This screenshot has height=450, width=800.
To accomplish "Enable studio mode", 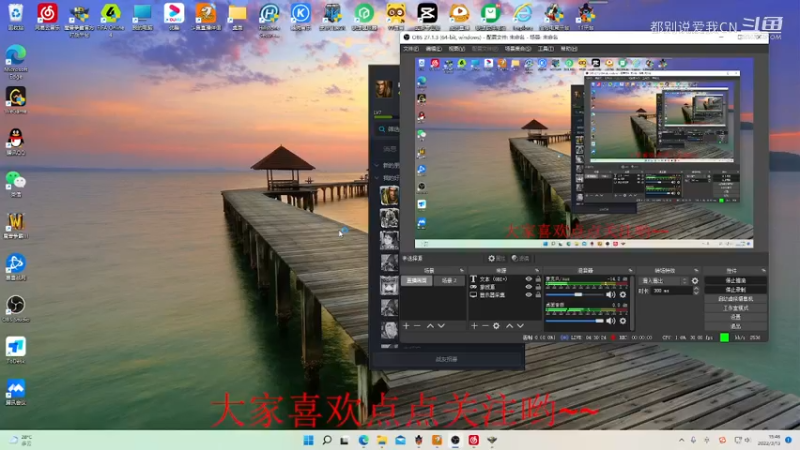I will pos(735,308).
